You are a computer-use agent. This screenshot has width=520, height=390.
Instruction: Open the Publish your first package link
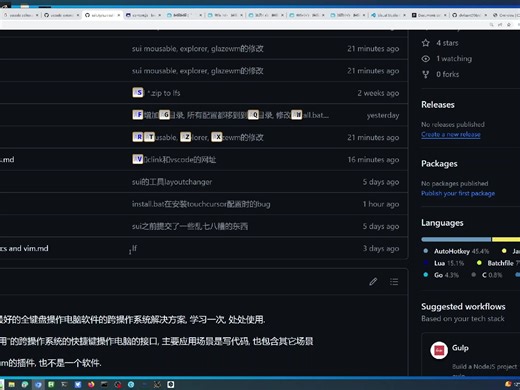[458, 193]
